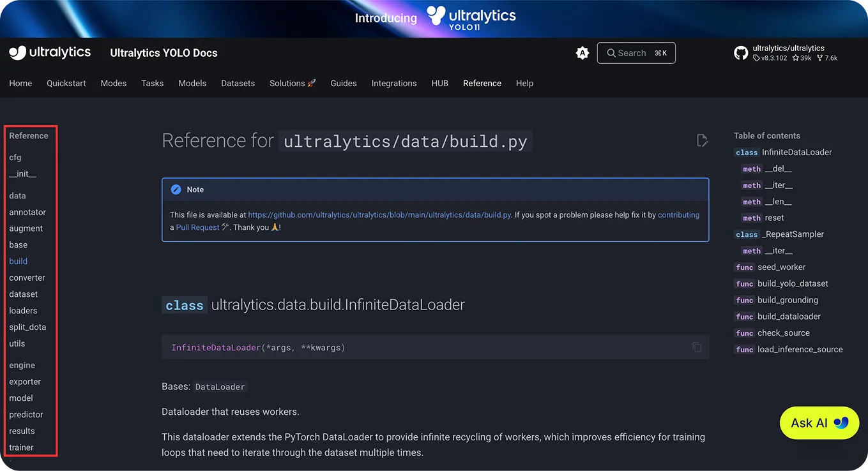Viewport: 868px width, 471px height.
Task: Toggle the auto color theme icon
Action: [x=582, y=53]
